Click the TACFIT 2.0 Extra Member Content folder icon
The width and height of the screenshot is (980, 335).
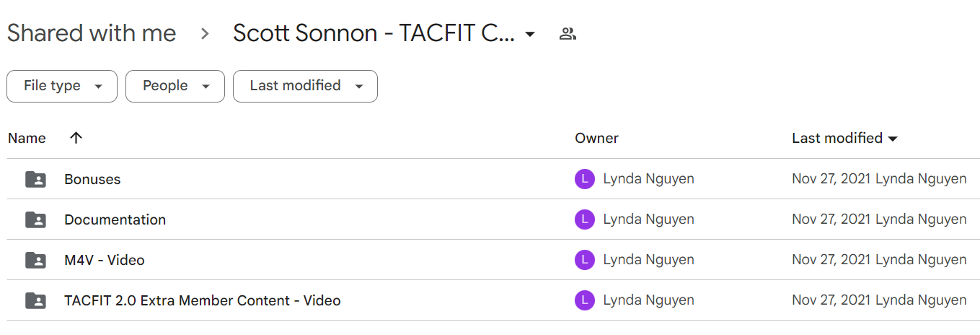pyautogui.click(x=35, y=300)
